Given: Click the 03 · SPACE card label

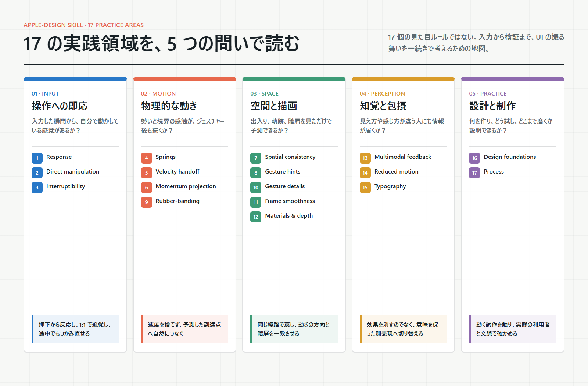Looking at the screenshot, I should (x=265, y=94).
